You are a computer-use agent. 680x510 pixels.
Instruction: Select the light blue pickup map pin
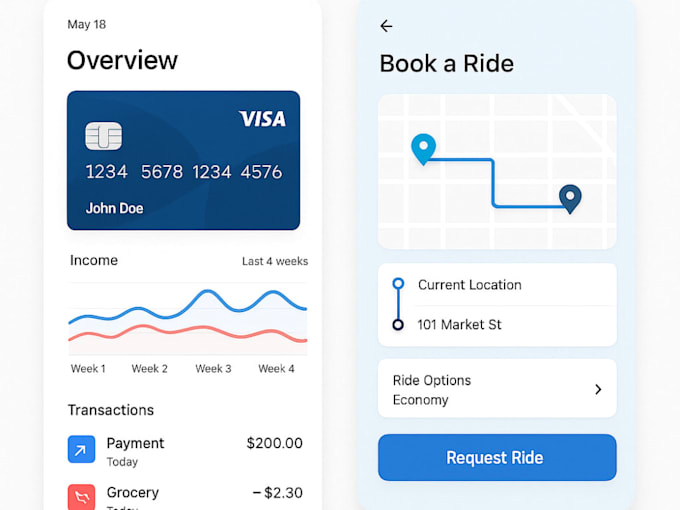click(423, 149)
